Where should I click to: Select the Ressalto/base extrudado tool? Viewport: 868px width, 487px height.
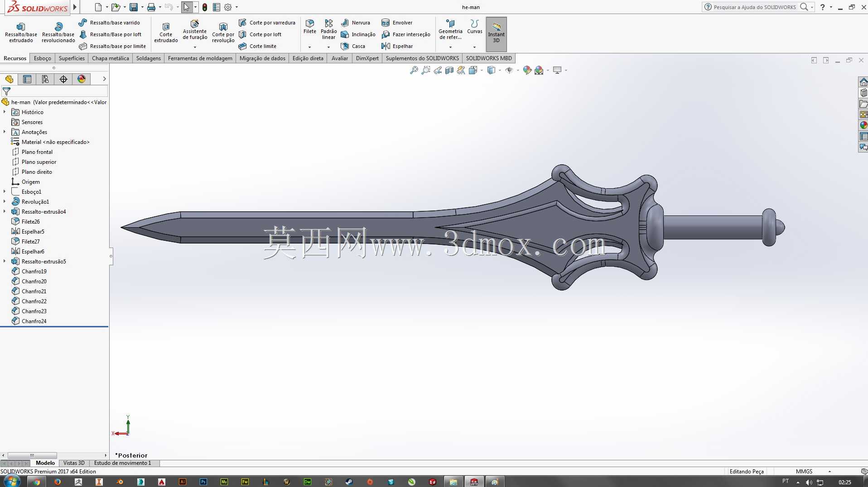(x=21, y=33)
